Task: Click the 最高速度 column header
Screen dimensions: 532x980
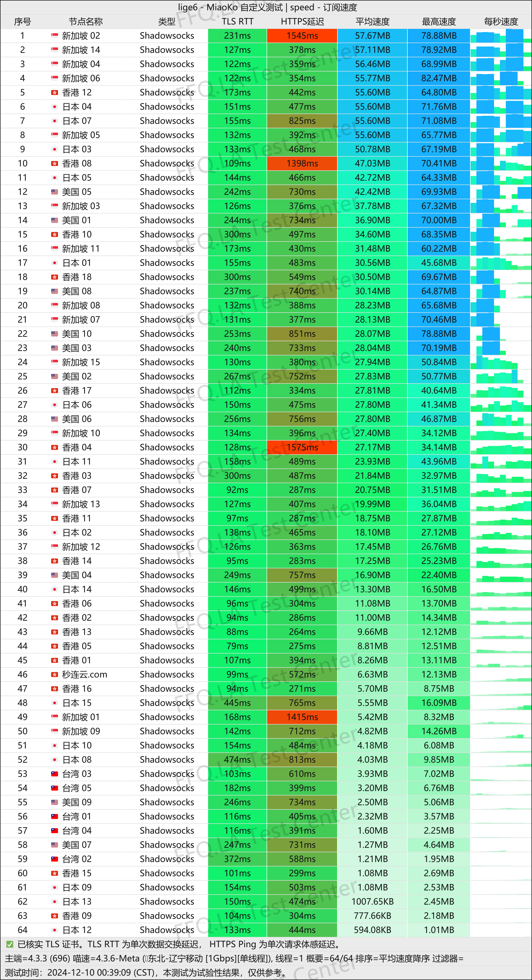Action: [439, 22]
